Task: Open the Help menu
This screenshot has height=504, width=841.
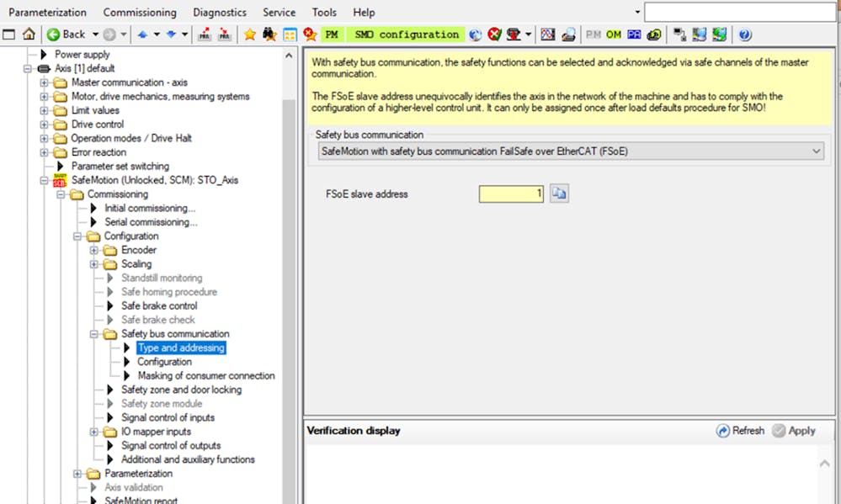Action: (x=364, y=12)
